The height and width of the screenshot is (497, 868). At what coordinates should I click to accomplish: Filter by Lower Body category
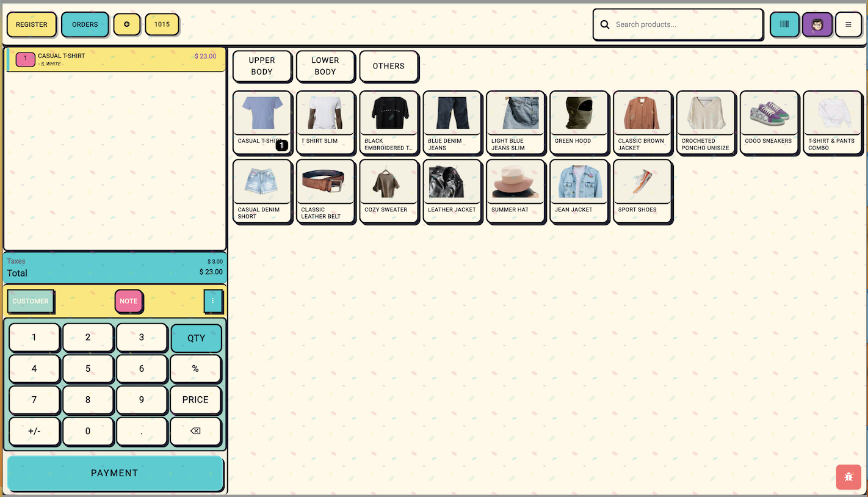325,66
